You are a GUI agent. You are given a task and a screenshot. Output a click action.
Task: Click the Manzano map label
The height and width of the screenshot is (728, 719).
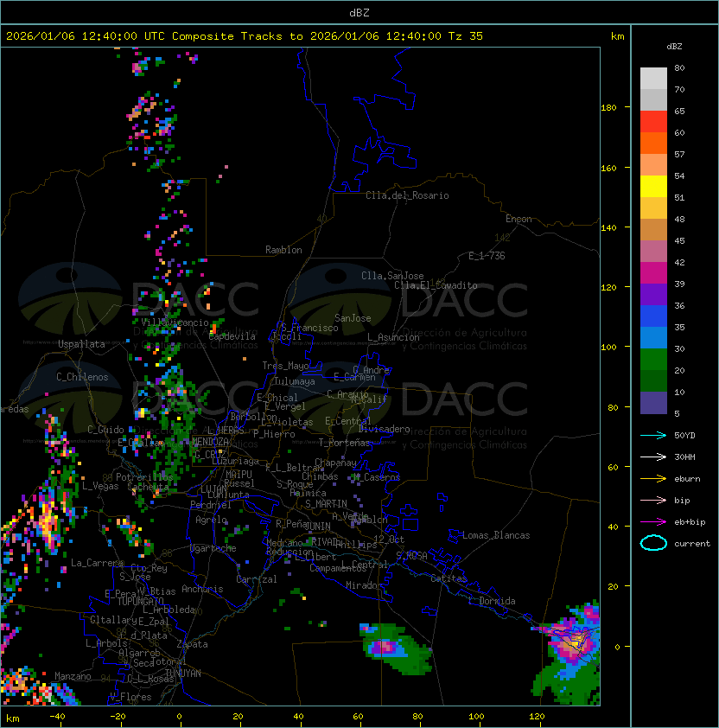[x=73, y=676]
